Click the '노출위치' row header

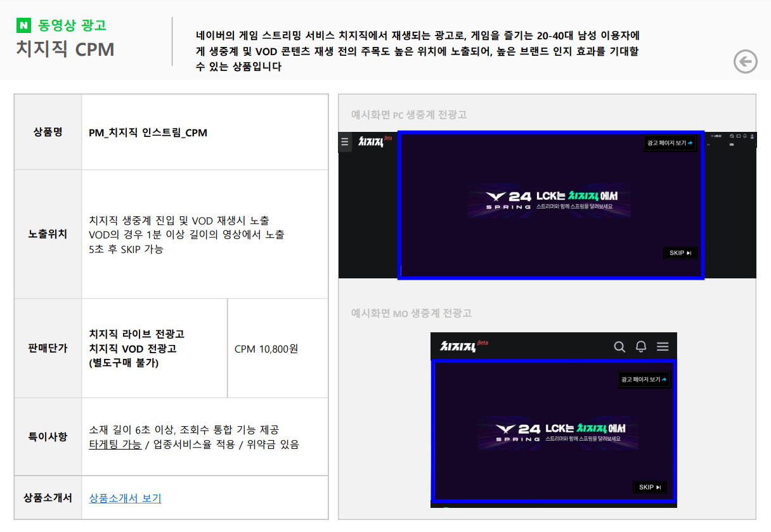coord(48,235)
